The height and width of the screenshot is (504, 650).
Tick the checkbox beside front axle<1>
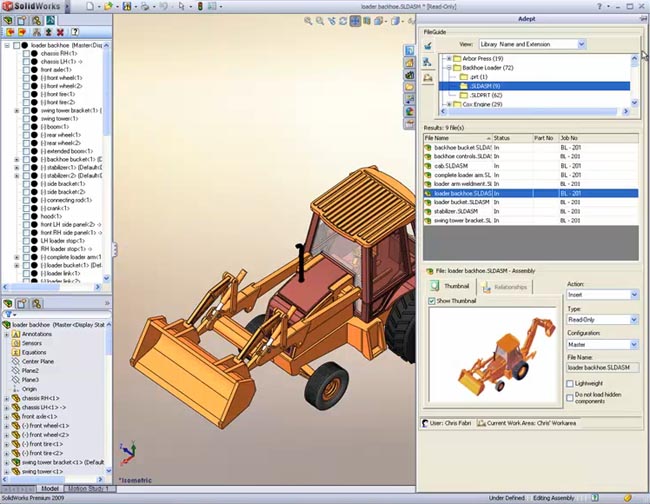coord(26,70)
